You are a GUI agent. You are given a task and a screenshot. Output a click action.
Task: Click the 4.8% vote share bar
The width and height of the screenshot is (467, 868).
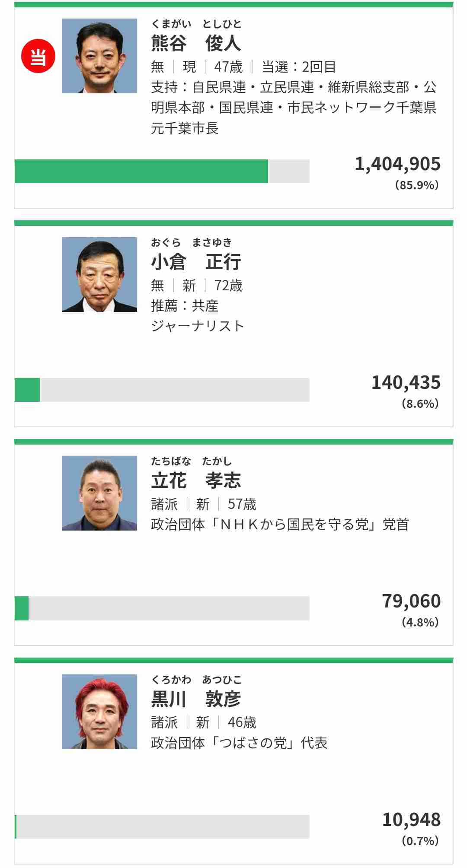click(x=162, y=608)
